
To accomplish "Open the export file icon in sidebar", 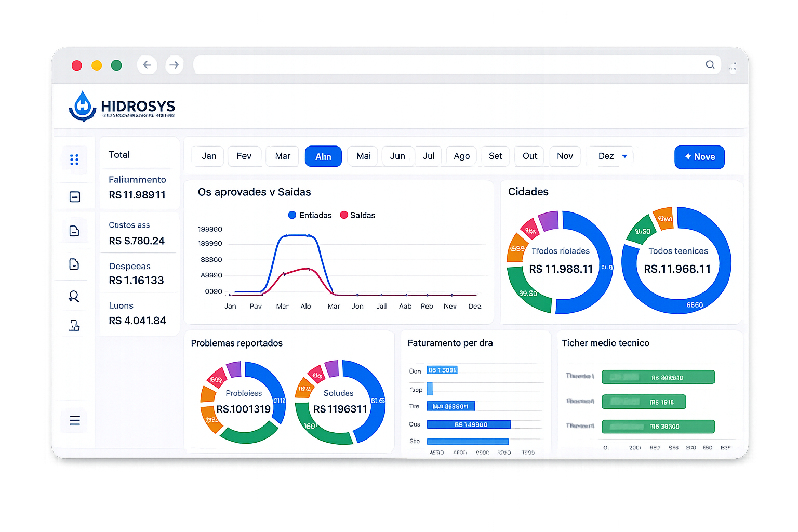I will coord(74,326).
